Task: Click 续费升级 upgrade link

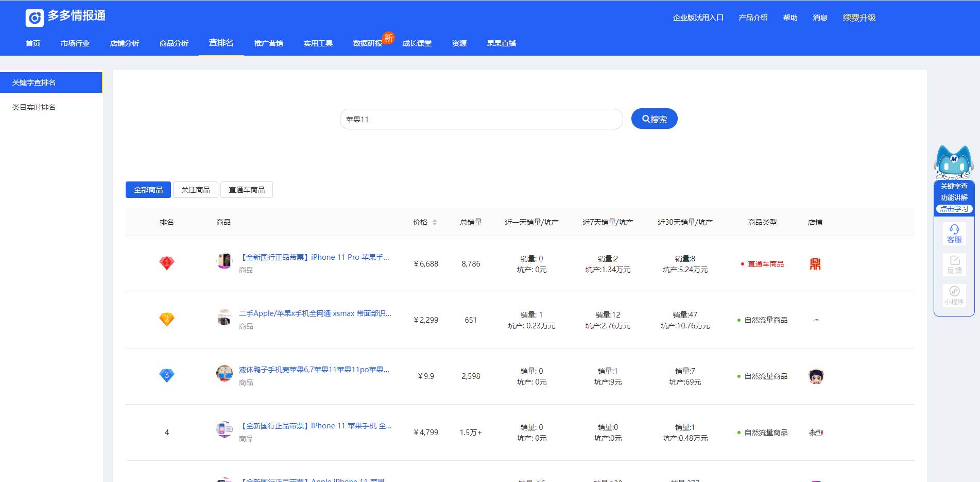Action: pyautogui.click(x=859, y=18)
